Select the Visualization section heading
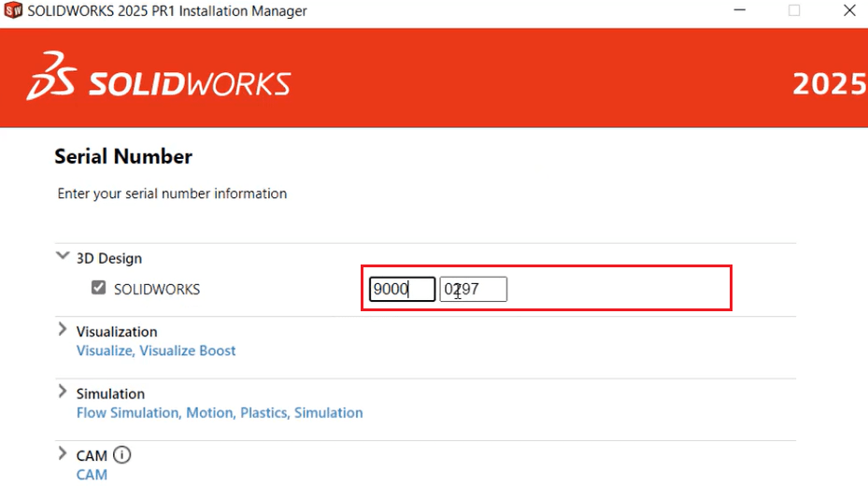The width and height of the screenshot is (868, 486). [x=117, y=332]
